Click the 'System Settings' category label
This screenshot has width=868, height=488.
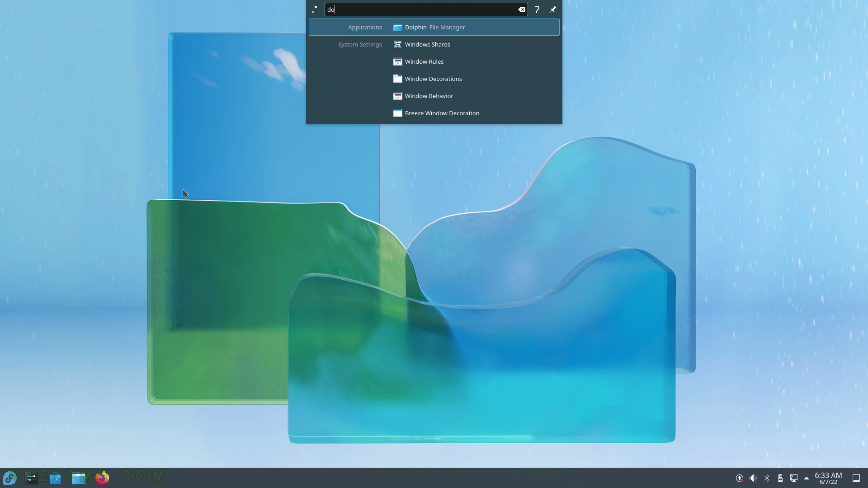[x=360, y=44]
